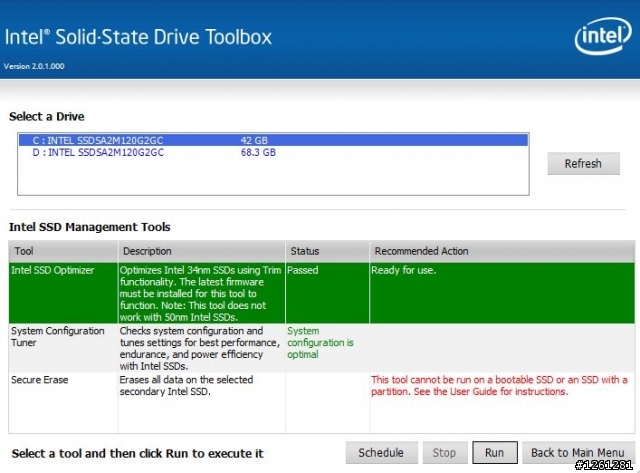The width and height of the screenshot is (640, 473).
Task: Click the Refresh button
Action: (x=583, y=164)
